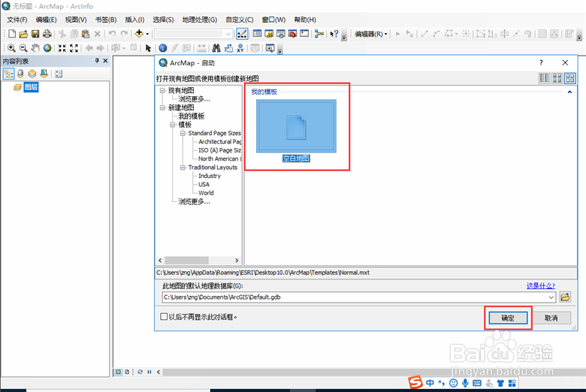Click the Find Route icon
The image size is (586, 392).
[228, 48]
